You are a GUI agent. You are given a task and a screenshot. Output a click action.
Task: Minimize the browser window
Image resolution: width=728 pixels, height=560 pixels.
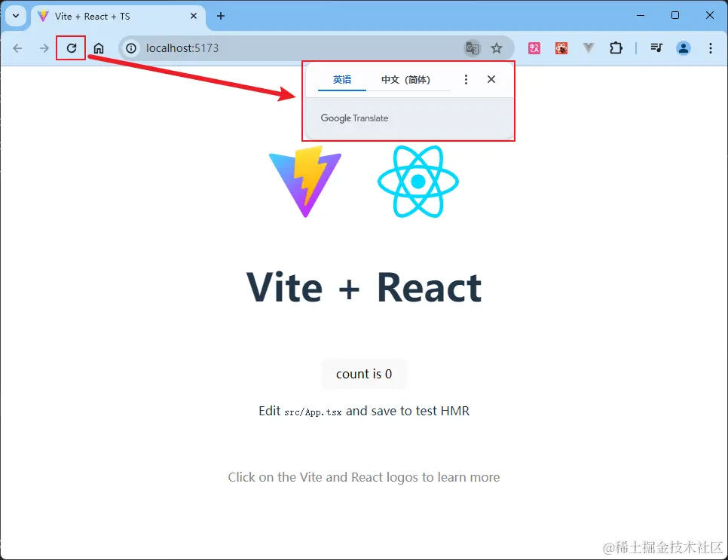coord(641,15)
